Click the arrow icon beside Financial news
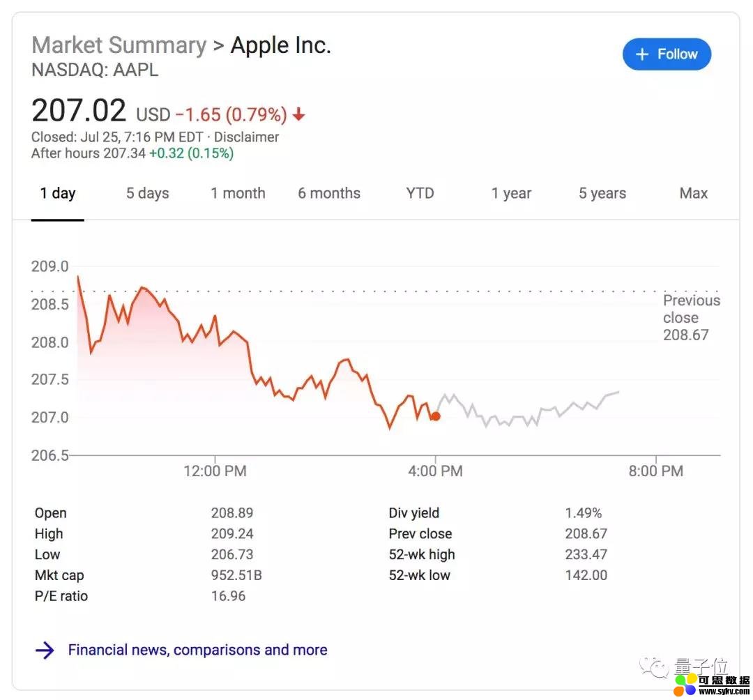This screenshot has height=700, width=753. click(45, 650)
